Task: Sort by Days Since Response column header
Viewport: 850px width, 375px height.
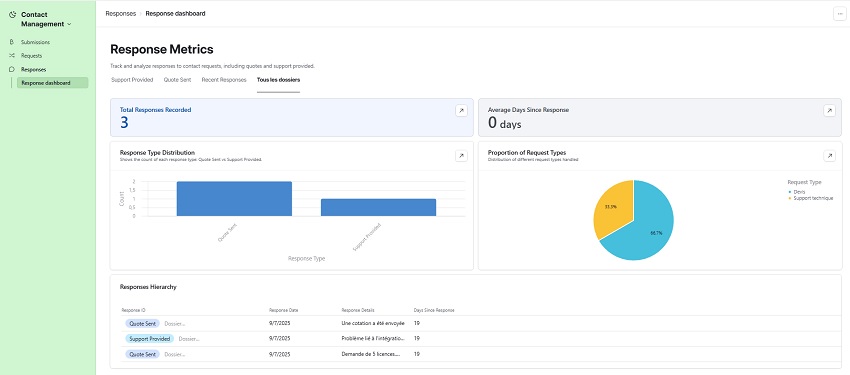Action: click(434, 310)
